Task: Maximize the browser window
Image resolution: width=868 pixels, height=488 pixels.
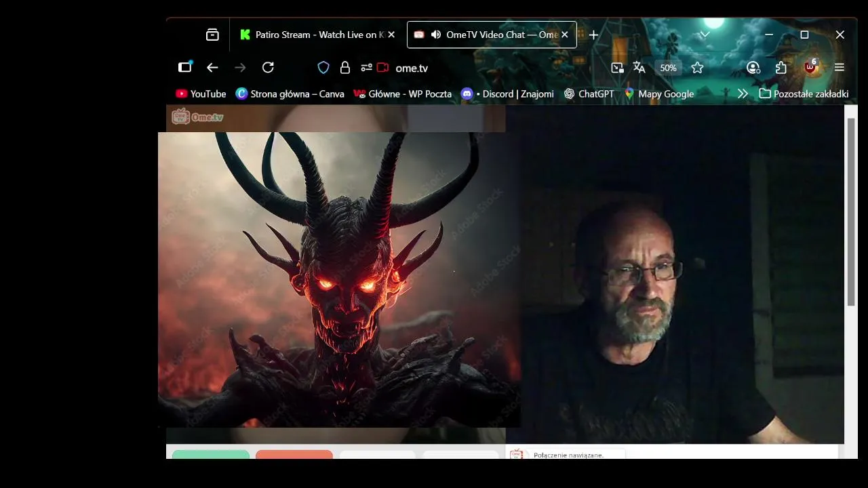Action: click(x=804, y=35)
